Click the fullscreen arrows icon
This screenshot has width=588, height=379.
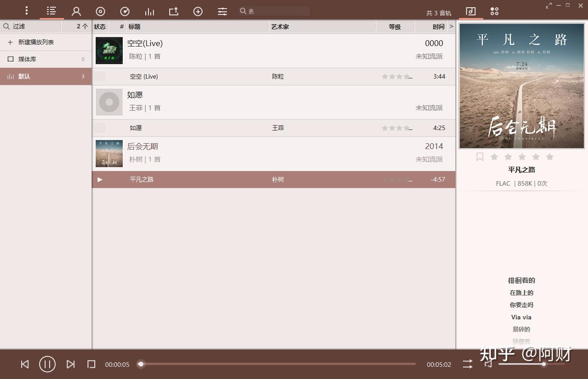point(549,5)
